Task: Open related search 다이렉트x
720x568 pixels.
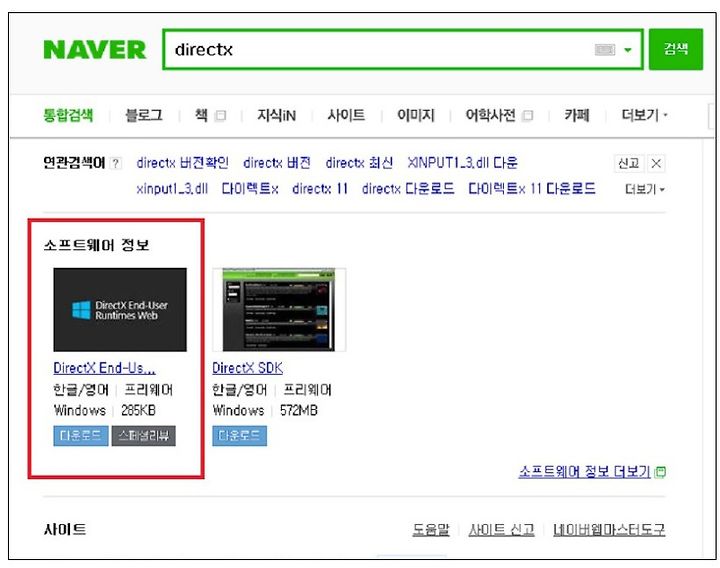Action: click(250, 189)
